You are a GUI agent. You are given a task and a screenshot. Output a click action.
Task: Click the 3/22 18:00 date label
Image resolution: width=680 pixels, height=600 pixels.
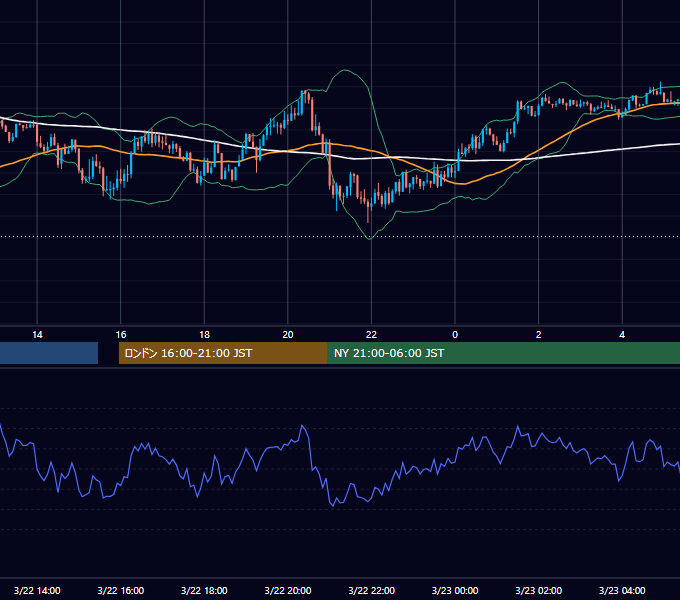point(204,590)
